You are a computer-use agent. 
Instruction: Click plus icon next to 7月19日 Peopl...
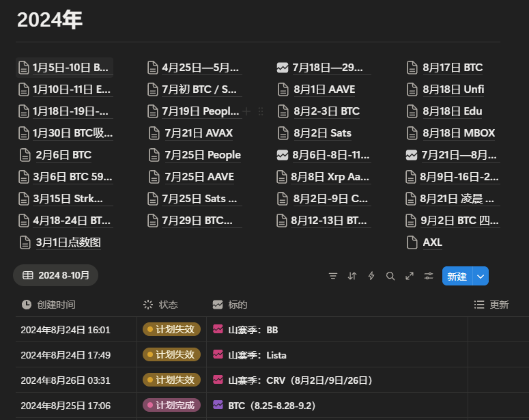[x=246, y=111]
